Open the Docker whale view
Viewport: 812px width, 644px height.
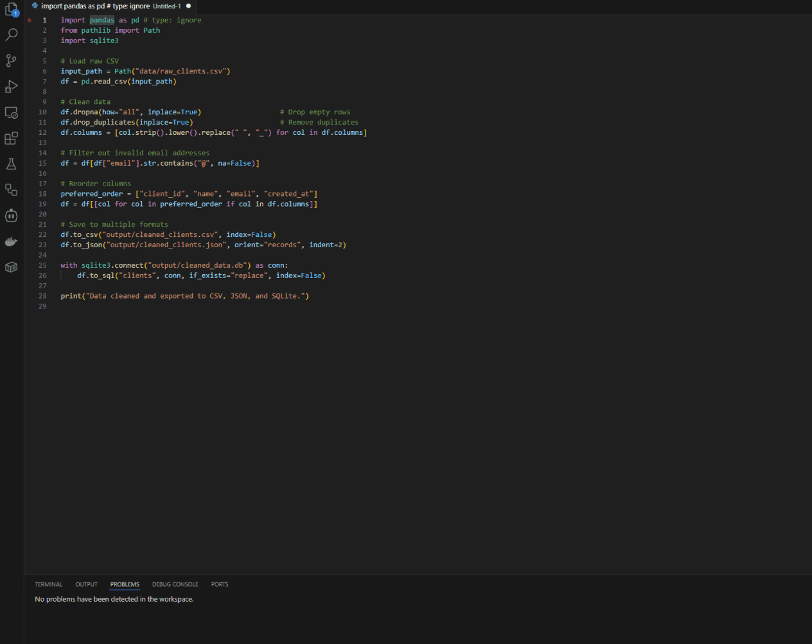tap(12, 241)
